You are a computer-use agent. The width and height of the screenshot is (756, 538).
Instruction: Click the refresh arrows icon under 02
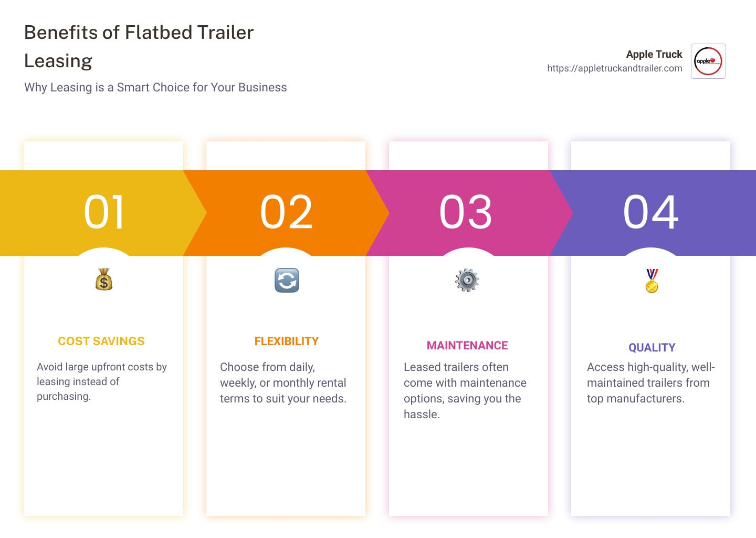pos(287,280)
